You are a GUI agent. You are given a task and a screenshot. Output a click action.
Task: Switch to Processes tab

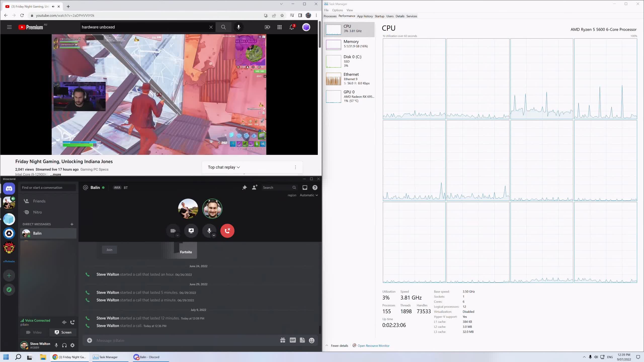pos(330,16)
